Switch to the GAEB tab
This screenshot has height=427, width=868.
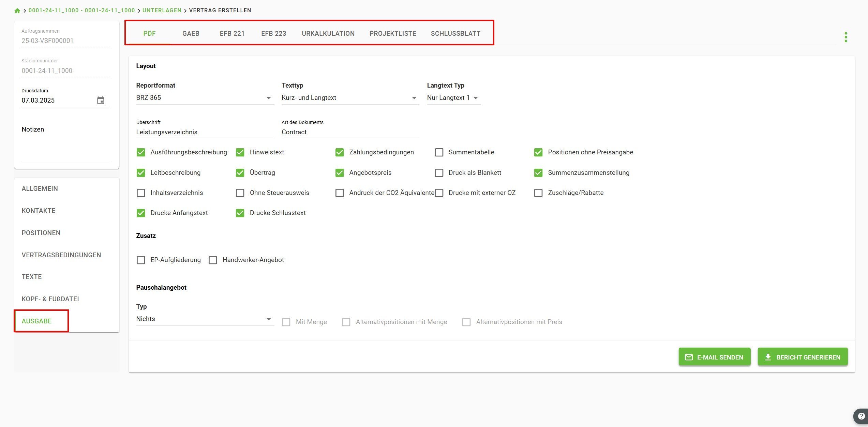tap(191, 33)
